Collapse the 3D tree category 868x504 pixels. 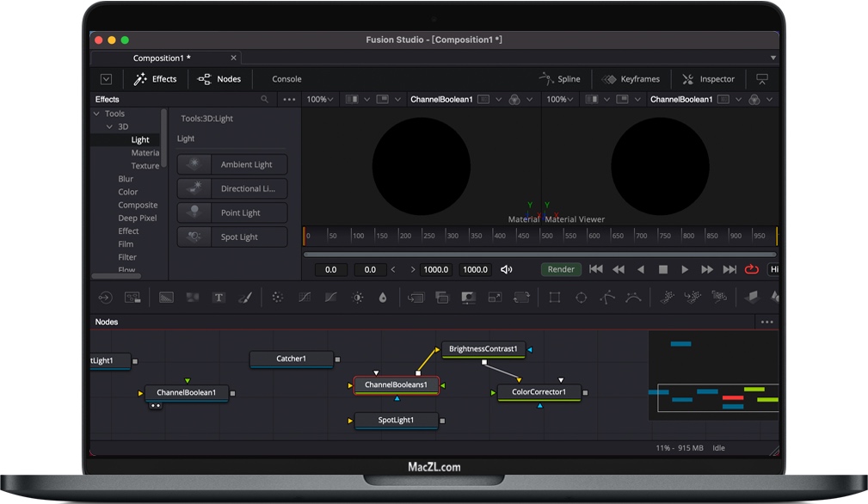[x=109, y=126]
